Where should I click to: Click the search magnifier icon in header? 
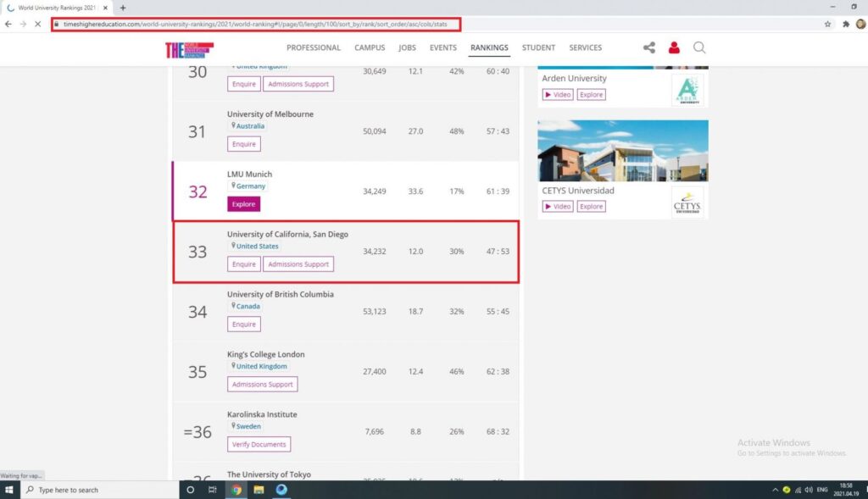tap(699, 48)
